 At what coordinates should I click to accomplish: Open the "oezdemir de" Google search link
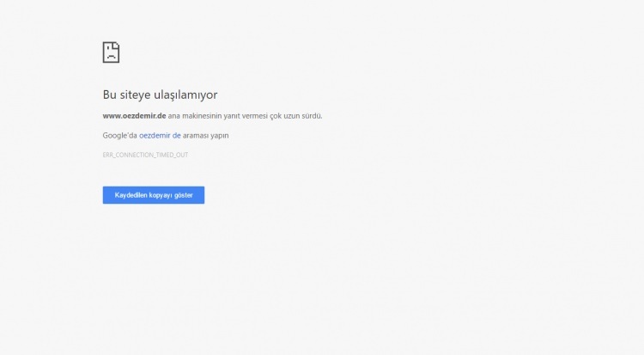click(x=160, y=136)
